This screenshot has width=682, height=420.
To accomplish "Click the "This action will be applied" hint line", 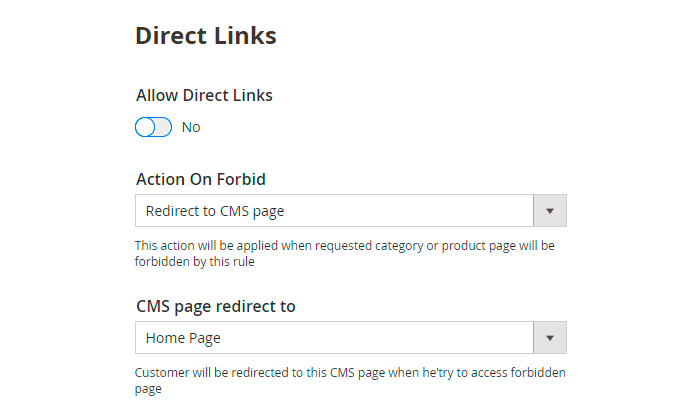I will pos(344,245).
